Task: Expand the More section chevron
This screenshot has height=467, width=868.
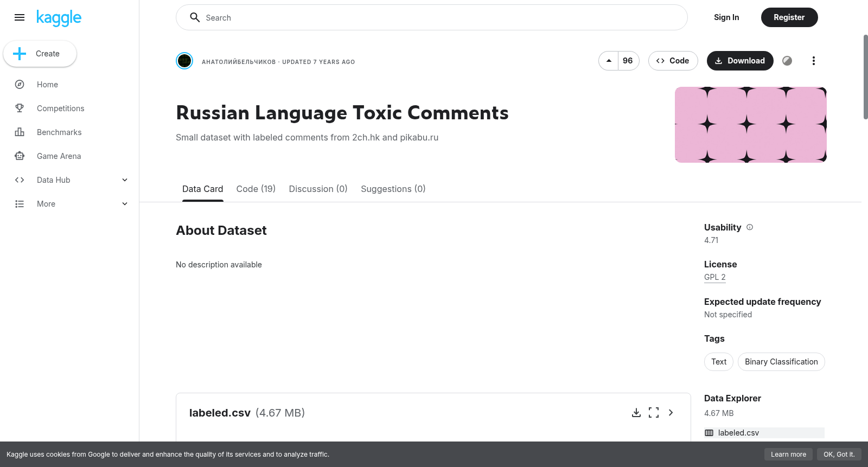Action: click(125, 204)
